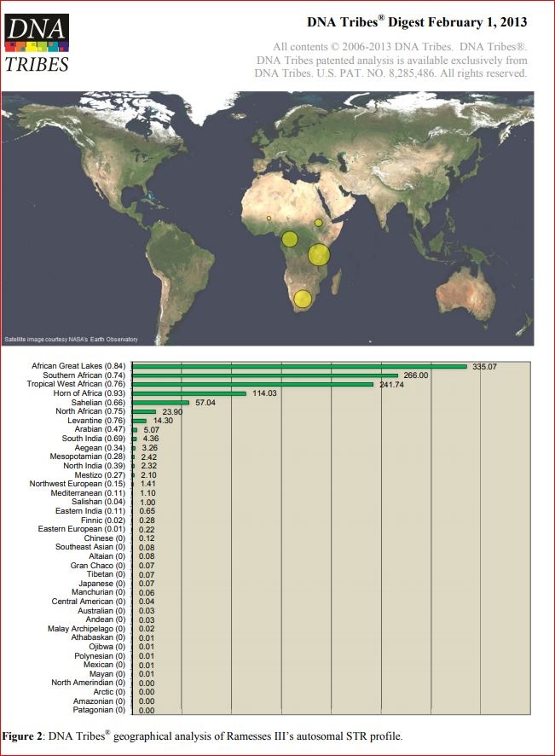This screenshot has height=756, width=555.
Task: Select the Levantine (0.76) label
Action: 95,421
